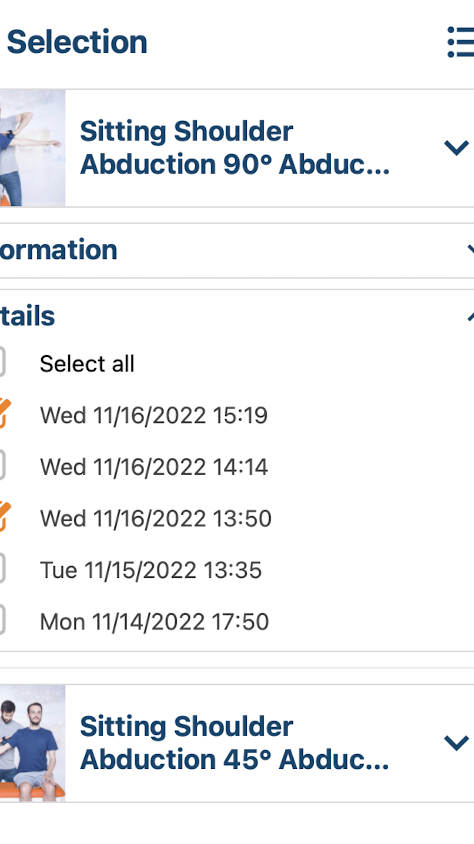Viewport: 474px width, 844px height.
Task: Click the Information section header
Action: 237,250
